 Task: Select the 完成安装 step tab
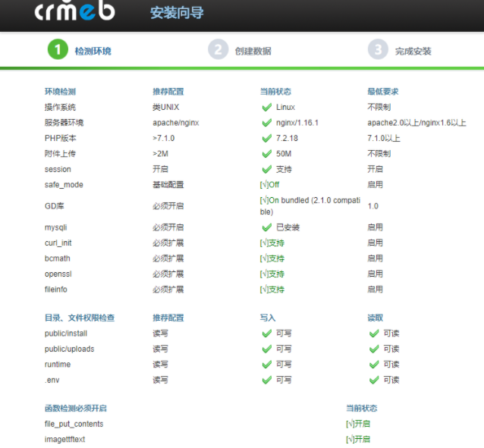pos(413,51)
